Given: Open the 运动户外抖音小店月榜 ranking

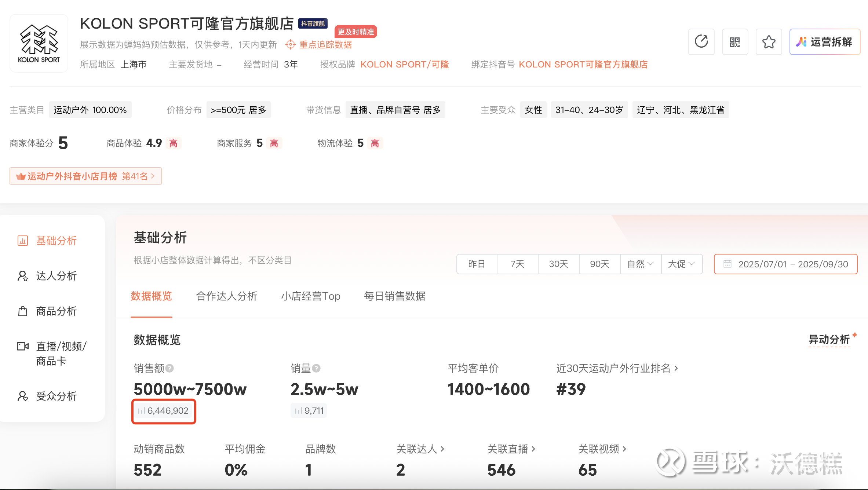Looking at the screenshot, I should click(x=85, y=176).
